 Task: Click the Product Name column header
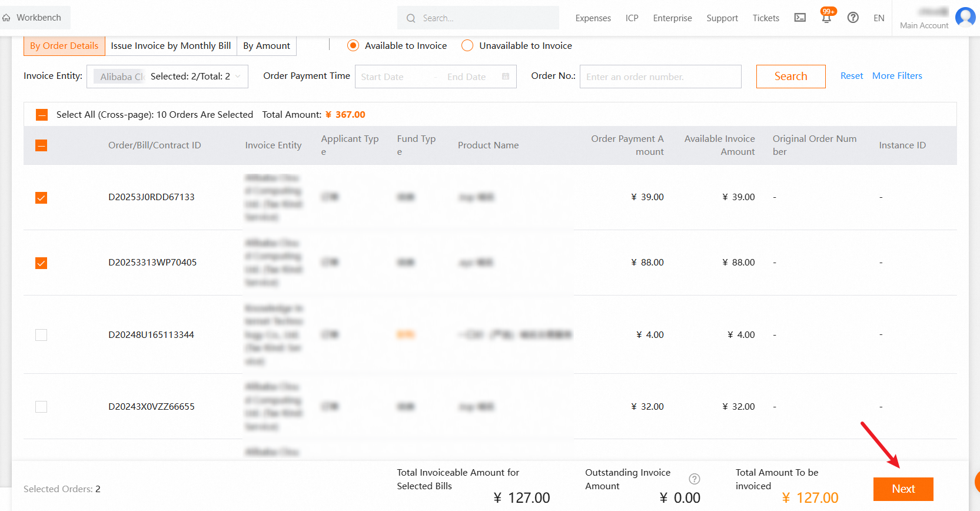pyautogui.click(x=489, y=145)
